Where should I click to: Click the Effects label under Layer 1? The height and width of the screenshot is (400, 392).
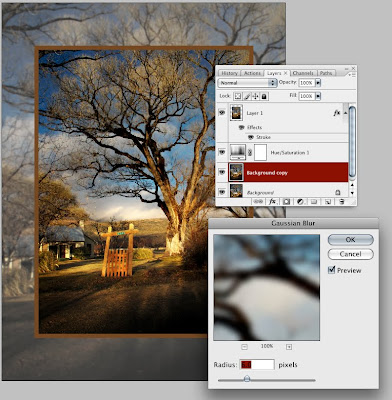pos(255,127)
